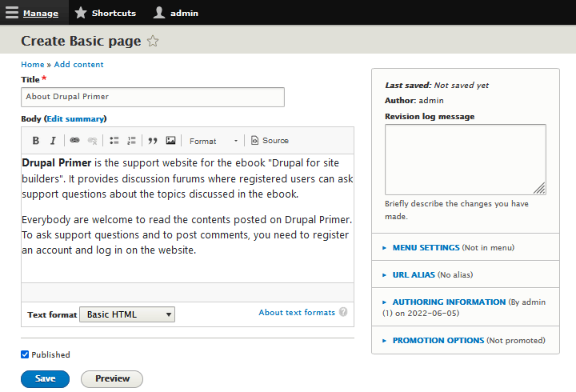The width and height of the screenshot is (576, 392).
Task: Open help icon beside About text formats
Action: (343, 312)
